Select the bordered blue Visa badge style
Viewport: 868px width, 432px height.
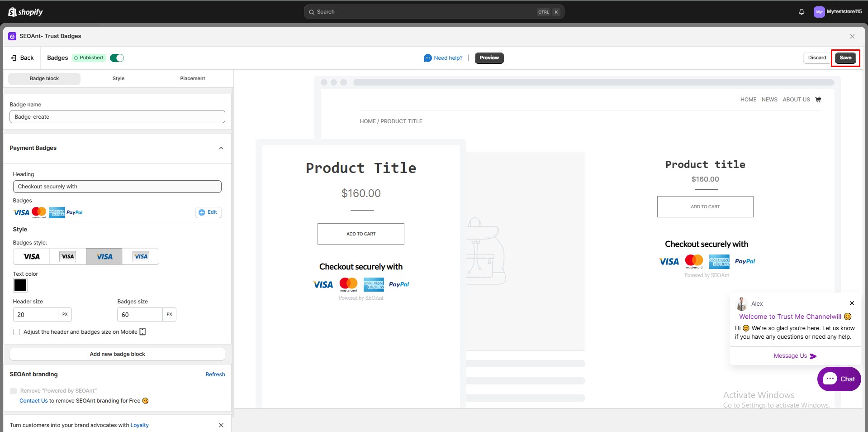click(x=141, y=257)
